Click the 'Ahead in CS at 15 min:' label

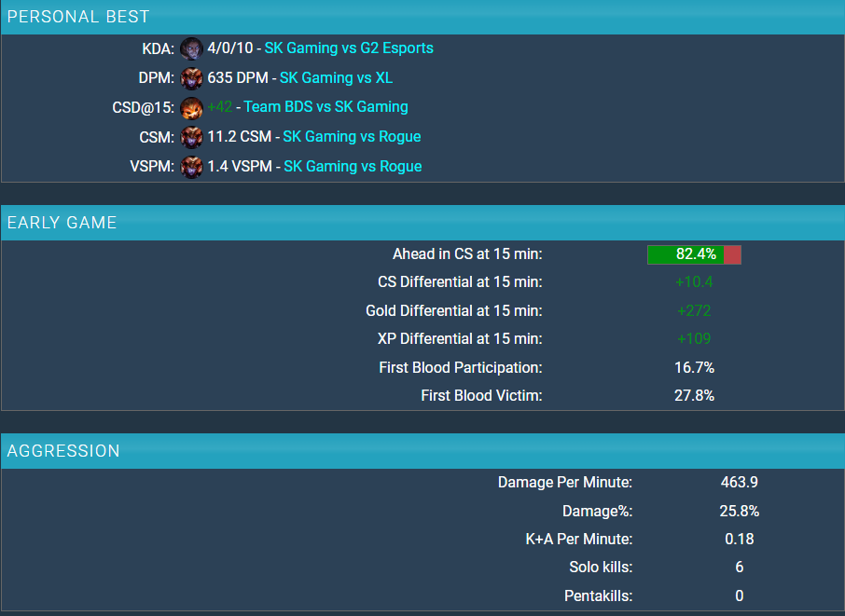pos(467,253)
